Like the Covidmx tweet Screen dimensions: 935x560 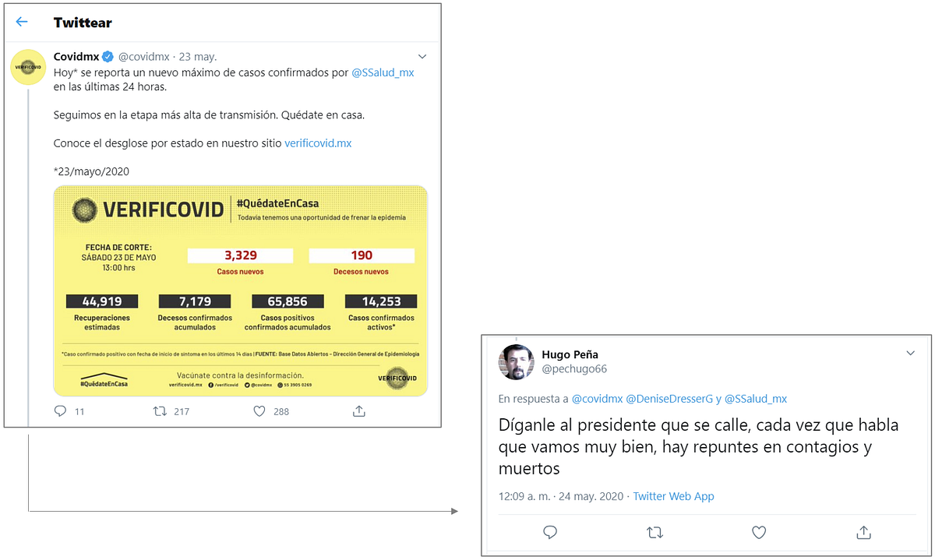[x=259, y=410]
